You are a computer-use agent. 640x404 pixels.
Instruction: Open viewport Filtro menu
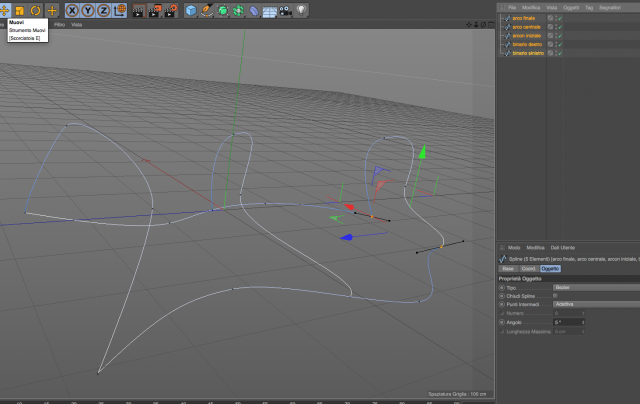pyautogui.click(x=59, y=25)
